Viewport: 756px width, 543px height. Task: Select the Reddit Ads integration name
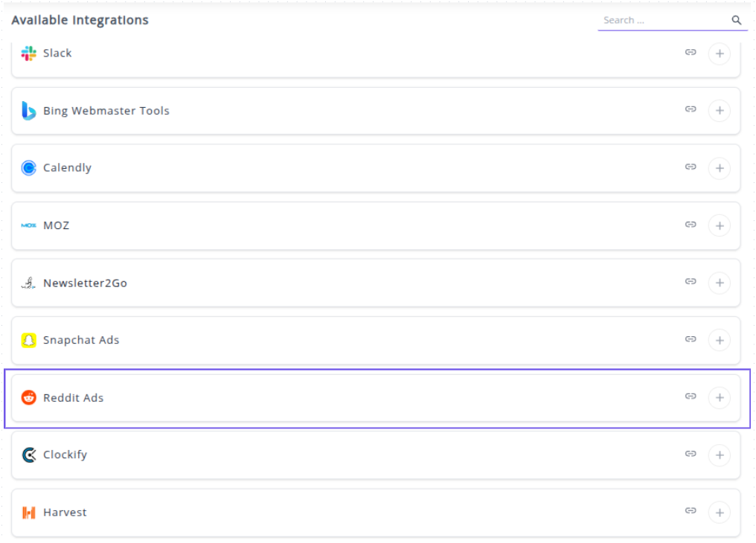73,398
